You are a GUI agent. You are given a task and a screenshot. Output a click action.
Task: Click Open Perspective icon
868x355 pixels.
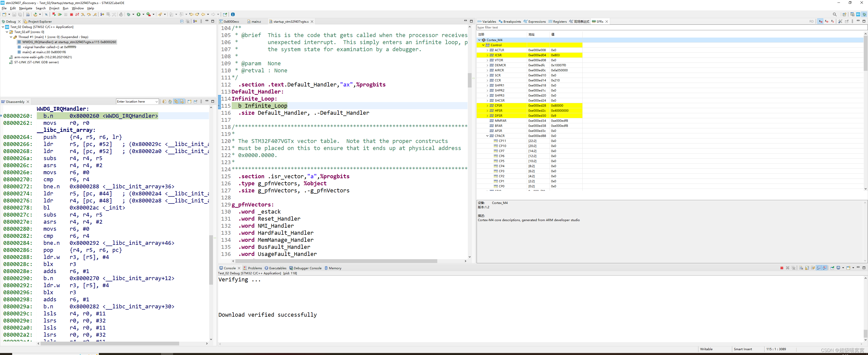[845, 14]
